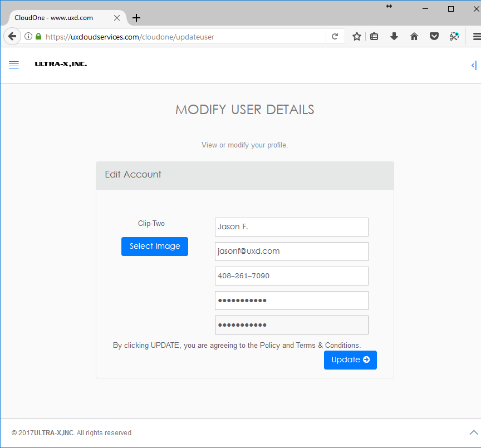
Task: Expand the right side panel chevron
Action: 473,65
